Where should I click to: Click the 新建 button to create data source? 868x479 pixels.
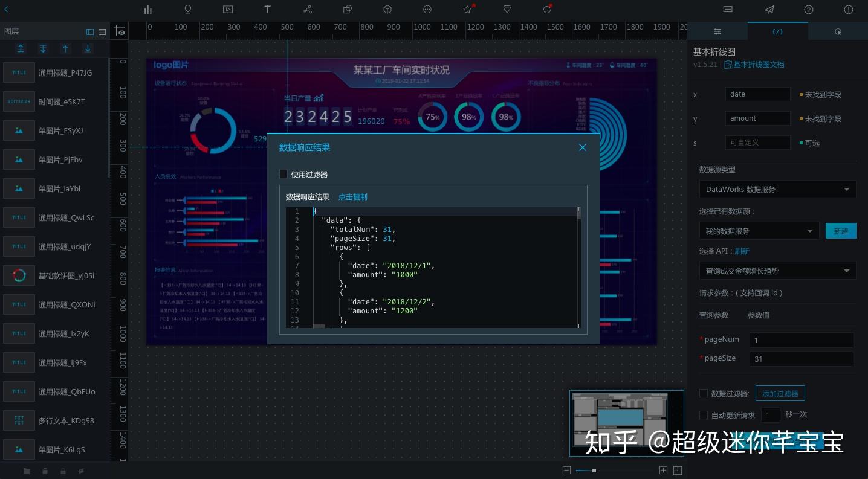tap(841, 231)
